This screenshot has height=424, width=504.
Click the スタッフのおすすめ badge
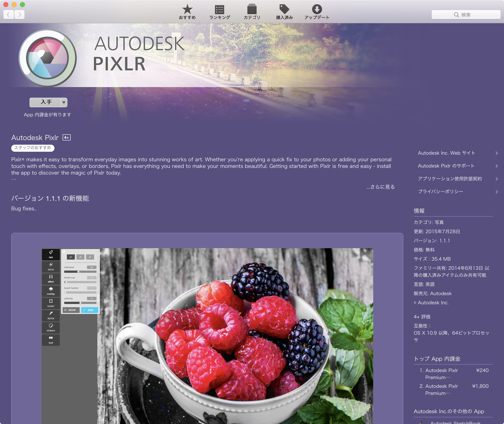33,148
